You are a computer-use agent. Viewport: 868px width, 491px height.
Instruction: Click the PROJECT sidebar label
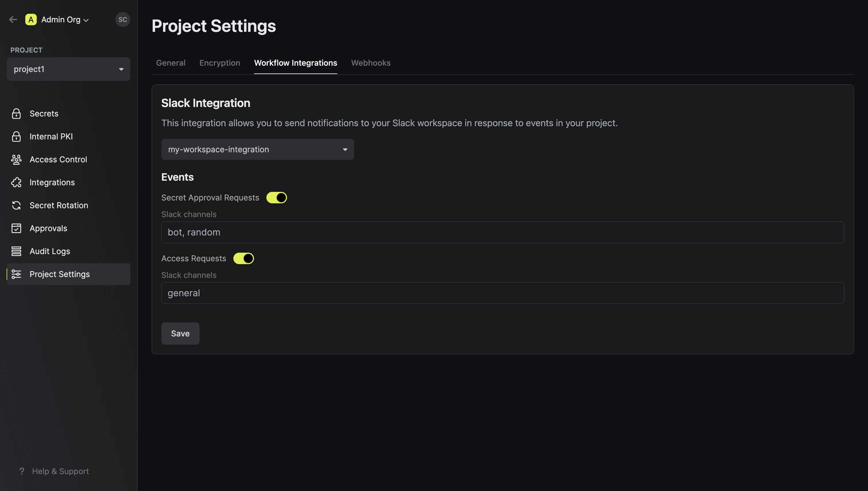(26, 50)
